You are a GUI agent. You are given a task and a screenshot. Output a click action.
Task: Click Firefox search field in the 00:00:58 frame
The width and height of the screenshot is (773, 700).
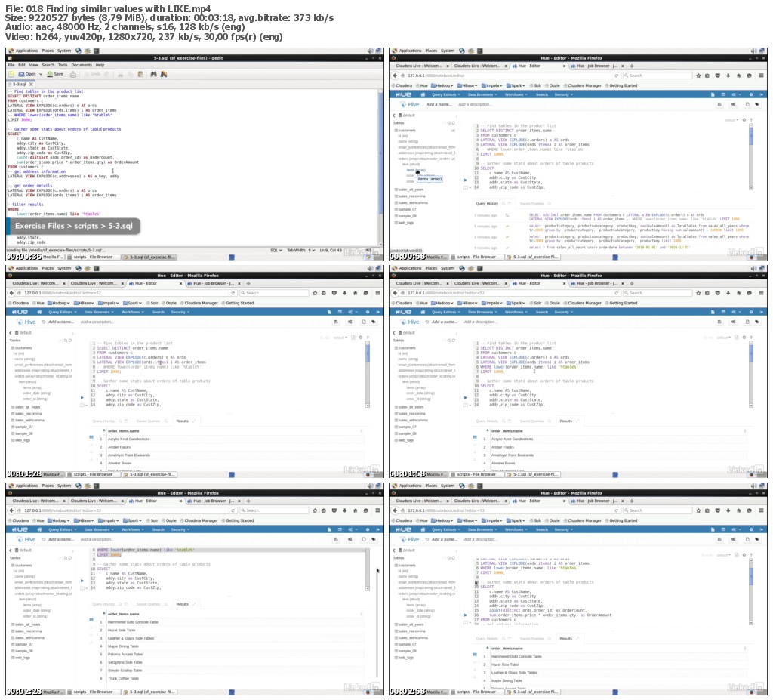tap(656, 76)
